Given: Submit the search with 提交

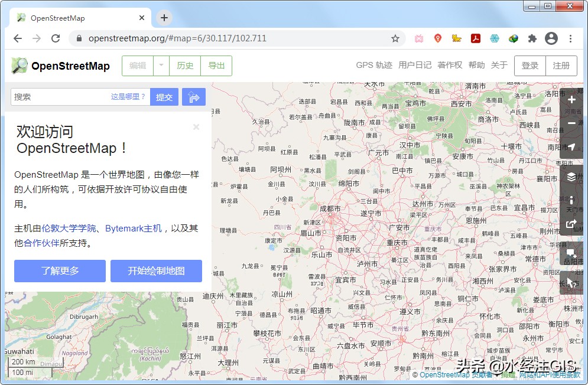Looking at the screenshot, I should tap(164, 97).
